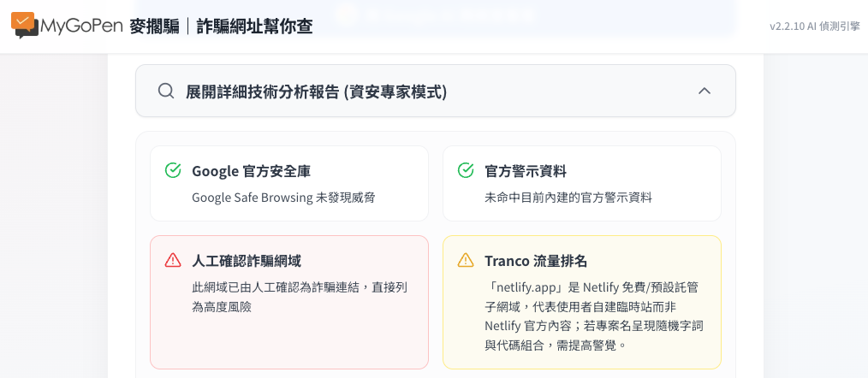The width and height of the screenshot is (868, 378).
Task: Select the red 人工確認詐騙網域 risk card
Action: [x=289, y=302]
